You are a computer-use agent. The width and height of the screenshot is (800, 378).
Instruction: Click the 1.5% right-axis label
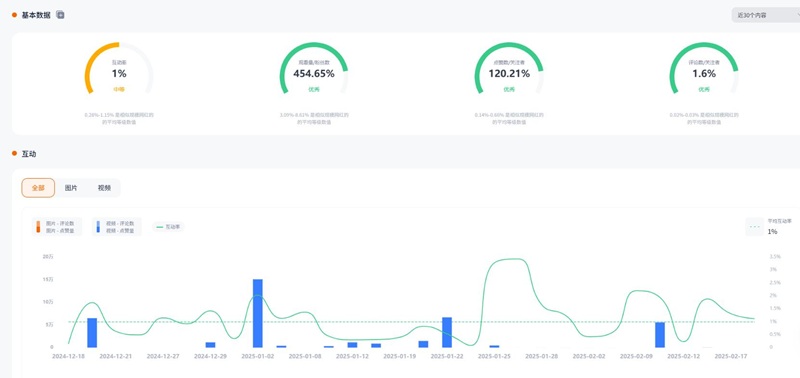[x=774, y=309]
